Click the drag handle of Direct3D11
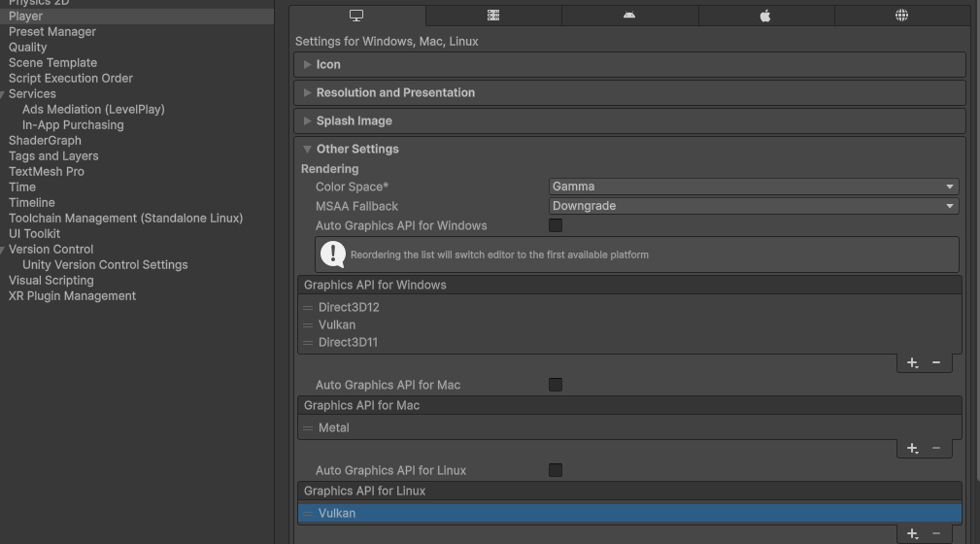The width and height of the screenshot is (980, 544). click(308, 343)
